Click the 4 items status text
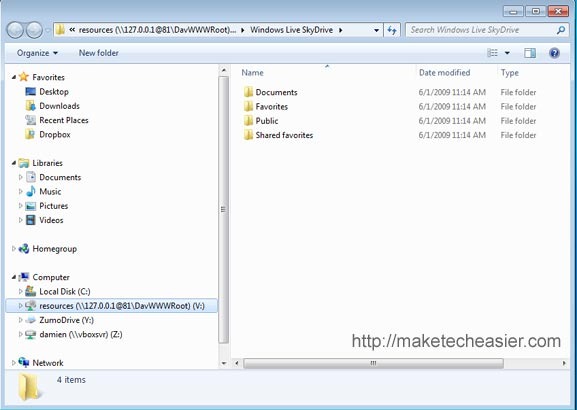The image size is (577, 410). pyautogui.click(x=71, y=380)
